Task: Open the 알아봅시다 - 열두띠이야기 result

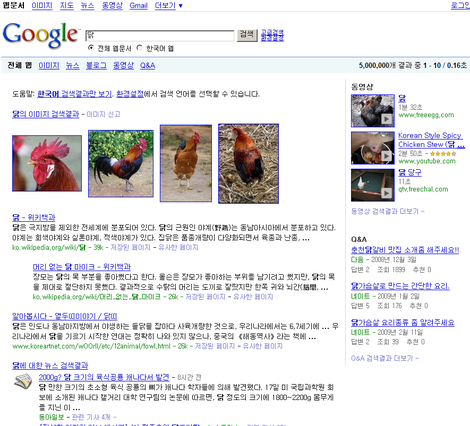Action: 65,316
